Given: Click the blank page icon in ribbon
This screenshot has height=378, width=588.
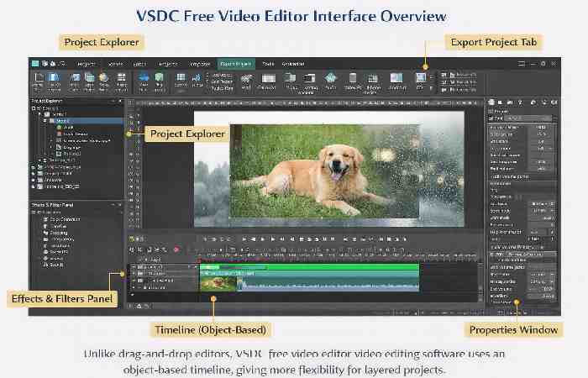Looking at the screenshot, I should [x=39, y=77].
